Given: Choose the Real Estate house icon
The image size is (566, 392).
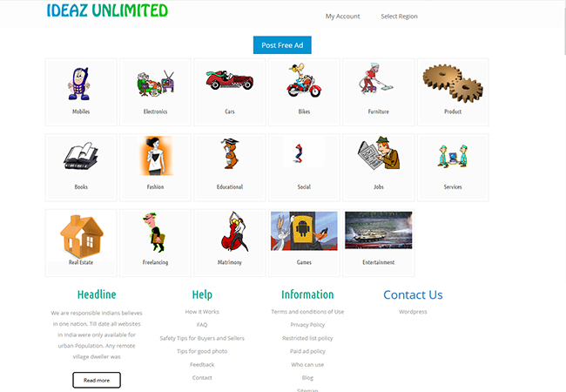Looking at the screenshot, I should [x=82, y=236].
